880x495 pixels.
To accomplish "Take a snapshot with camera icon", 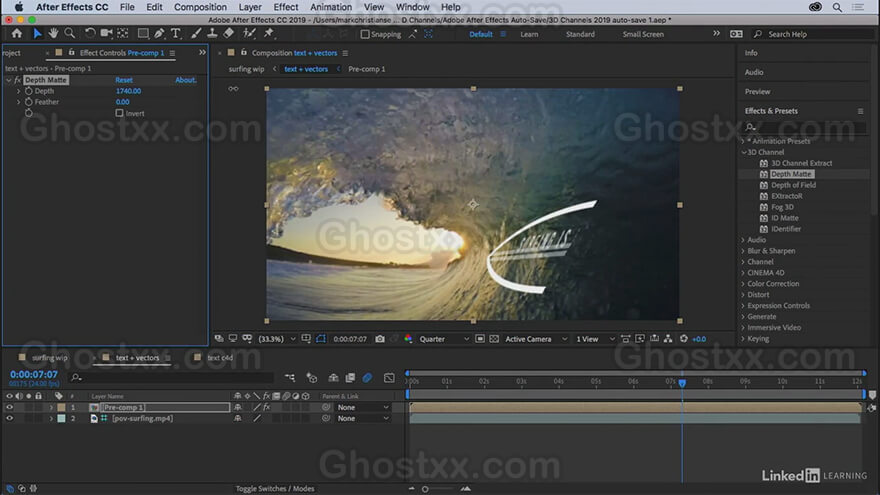I will 380,339.
